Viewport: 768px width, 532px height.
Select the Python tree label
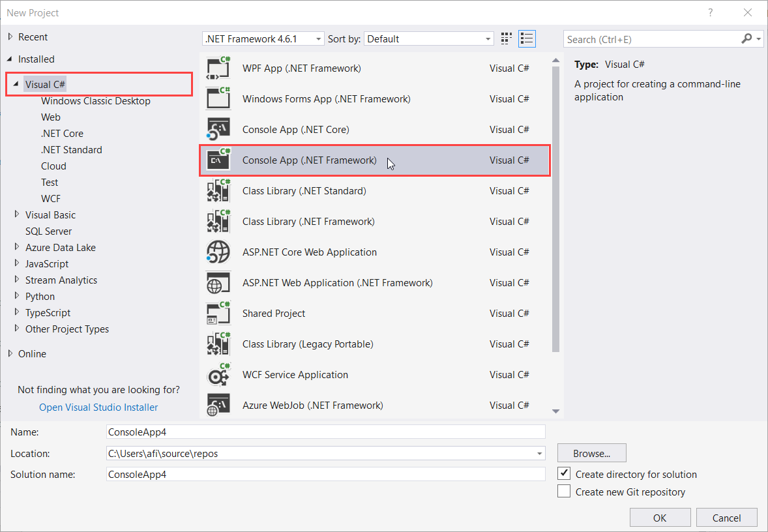(x=40, y=297)
